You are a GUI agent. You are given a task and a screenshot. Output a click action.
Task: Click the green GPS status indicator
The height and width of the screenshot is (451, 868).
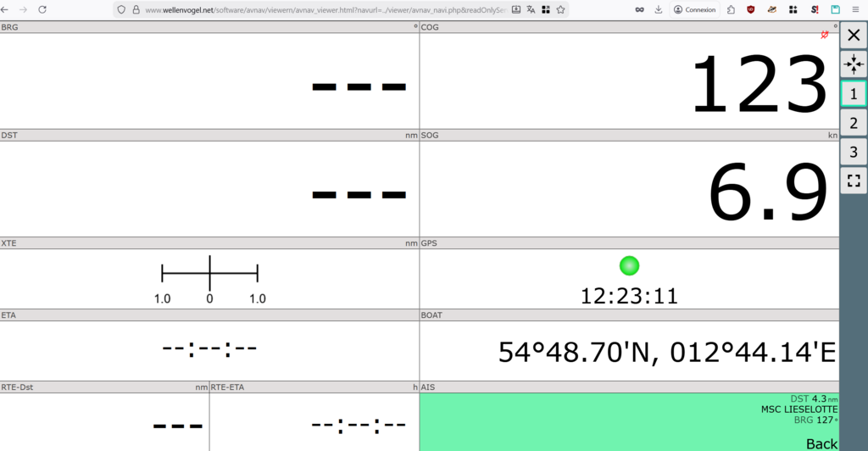click(x=629, y=265)
